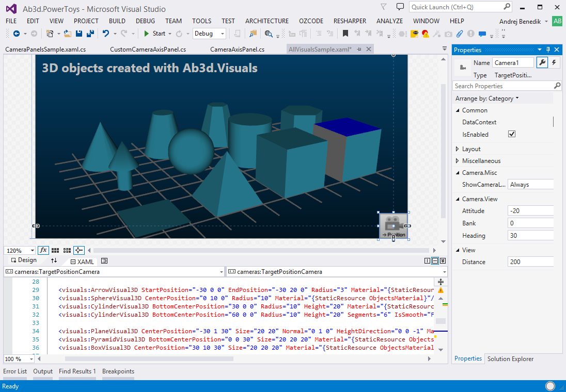
Task: Click the bookmark icon in toolbar
Action: click(x=345, y=34)
